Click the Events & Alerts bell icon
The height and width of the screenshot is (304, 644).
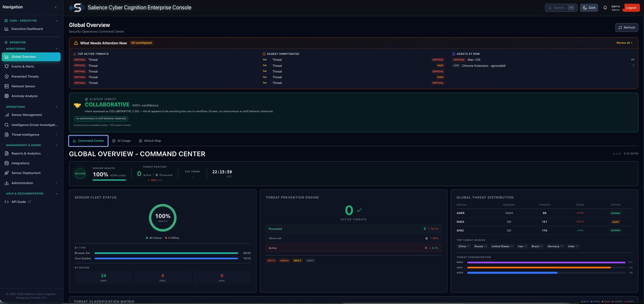(7, 66)
